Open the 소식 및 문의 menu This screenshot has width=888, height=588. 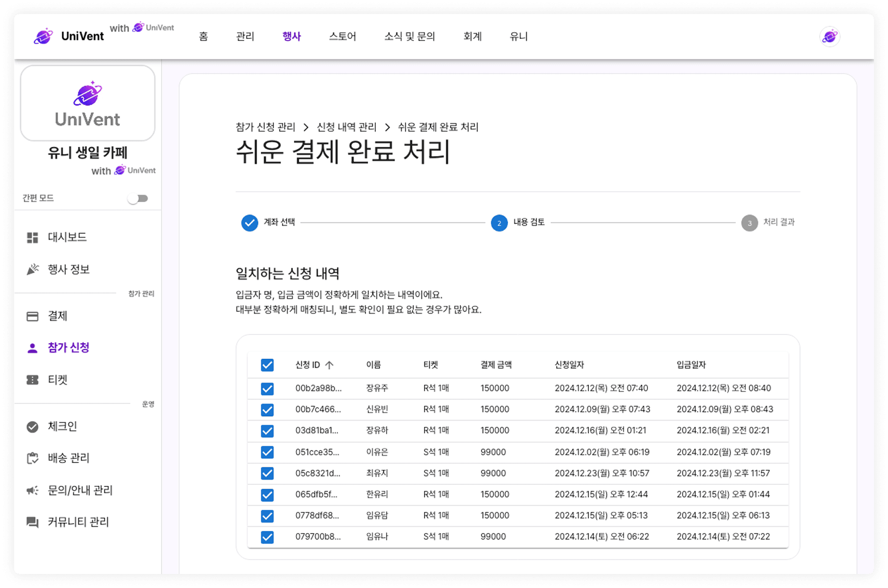click(410, 37)
